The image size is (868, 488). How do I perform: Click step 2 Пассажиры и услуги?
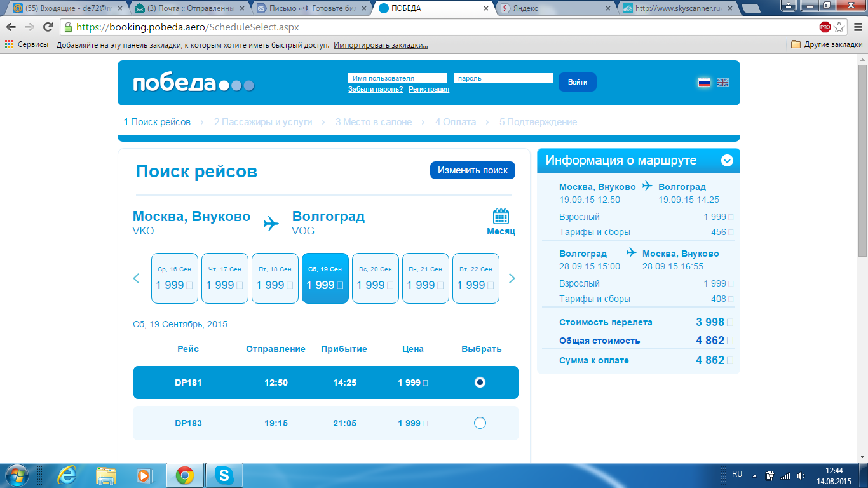263,122
